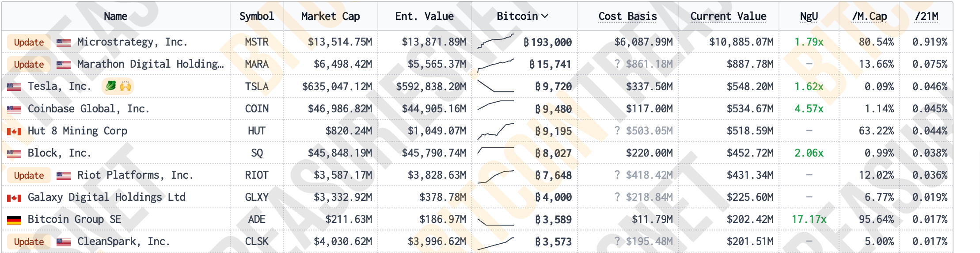Screen dimensions: 980x253
Task: Click the German flag by Bitcoin Group SE
Action: coord(14,220)
